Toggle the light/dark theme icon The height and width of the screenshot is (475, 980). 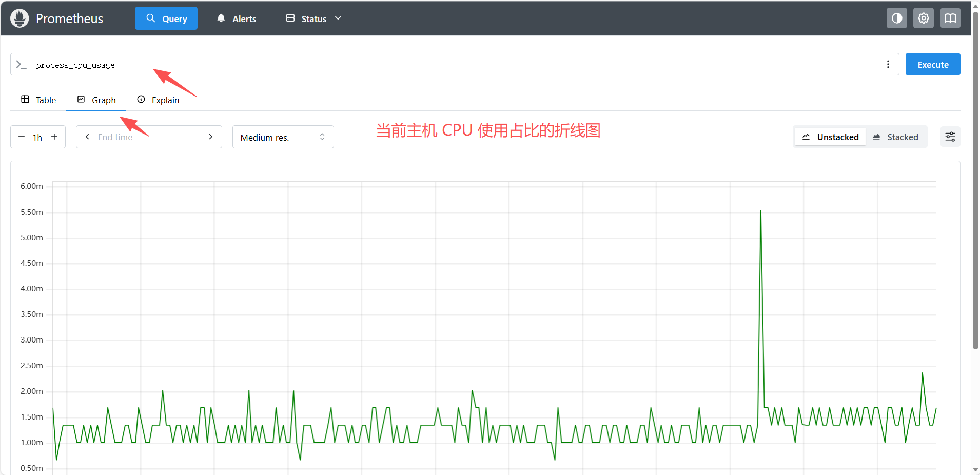[x=897, y=18]
